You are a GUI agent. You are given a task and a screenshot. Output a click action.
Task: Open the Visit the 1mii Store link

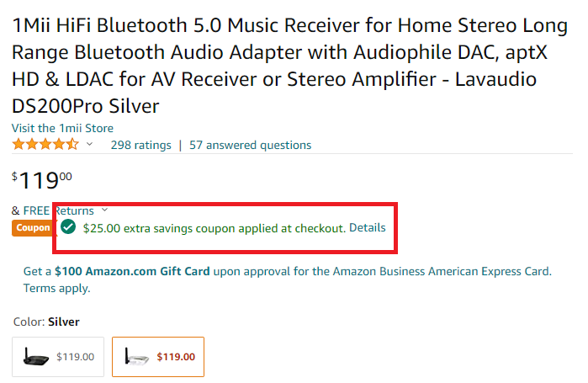tap(62, 128)
